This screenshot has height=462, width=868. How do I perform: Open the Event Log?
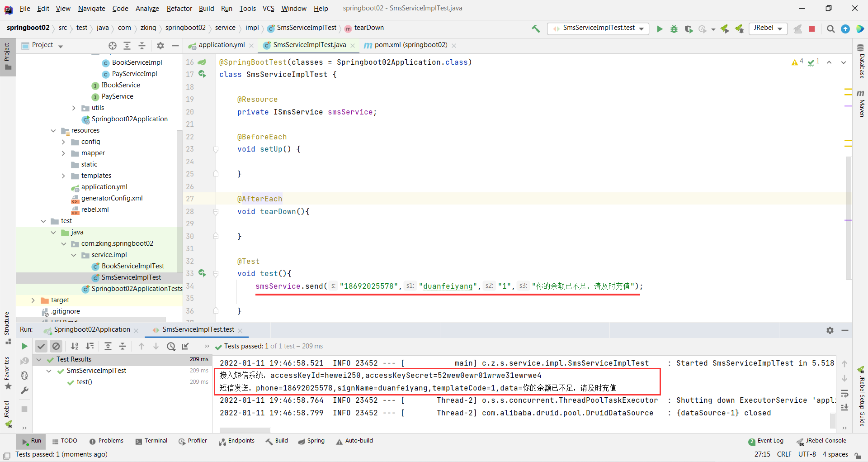pos(770,441)
